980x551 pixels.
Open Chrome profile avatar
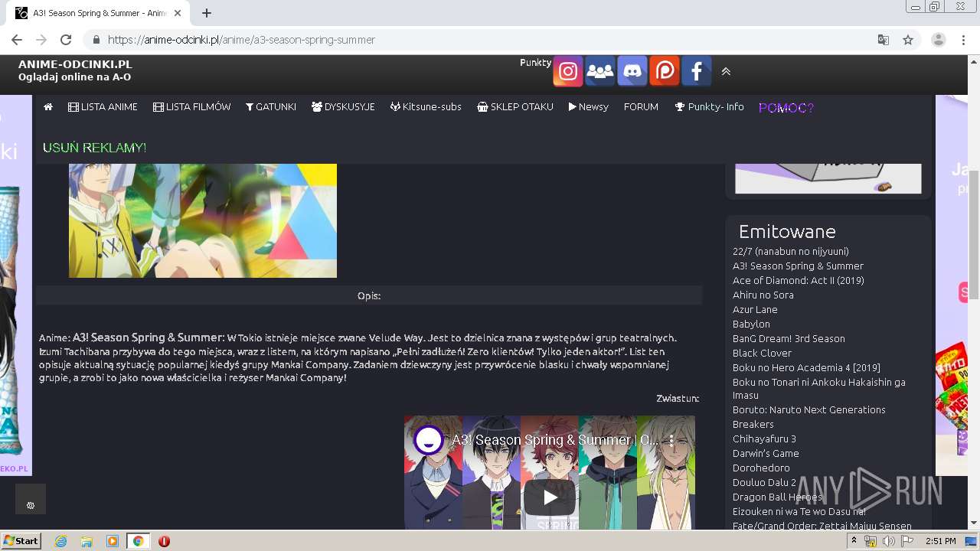pyautogui.click(x=939, y=40)
